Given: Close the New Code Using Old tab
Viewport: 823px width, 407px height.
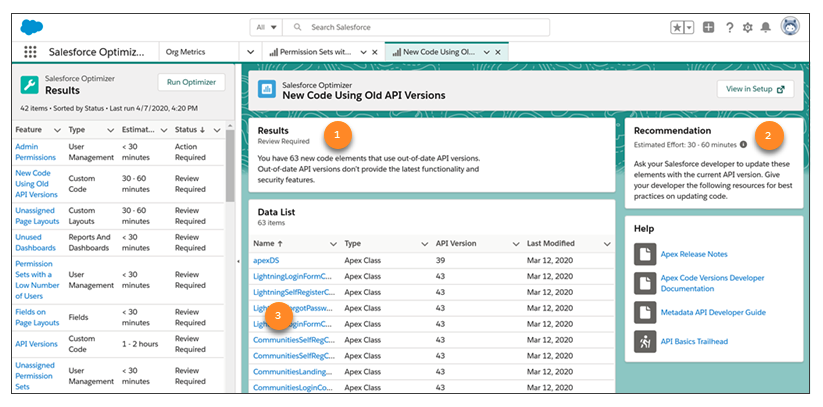Looking at the screenshot, I should [498, 52].
